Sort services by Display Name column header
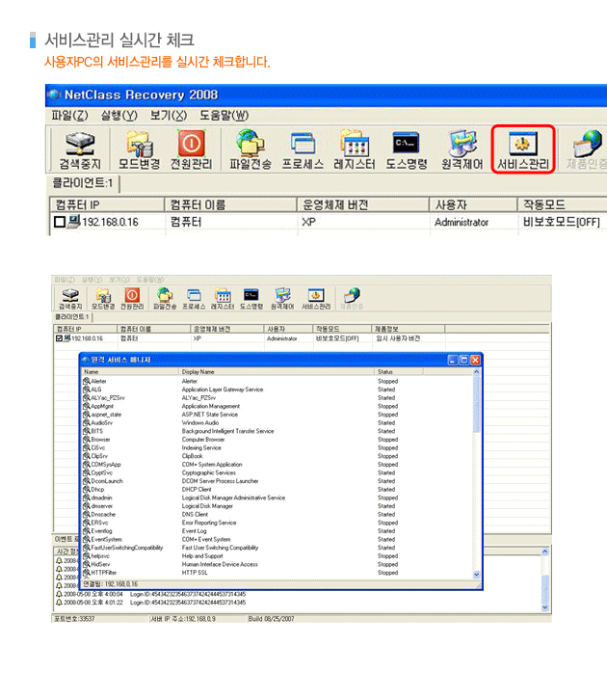The image size is (607, 700). click(x=277, y=371)
